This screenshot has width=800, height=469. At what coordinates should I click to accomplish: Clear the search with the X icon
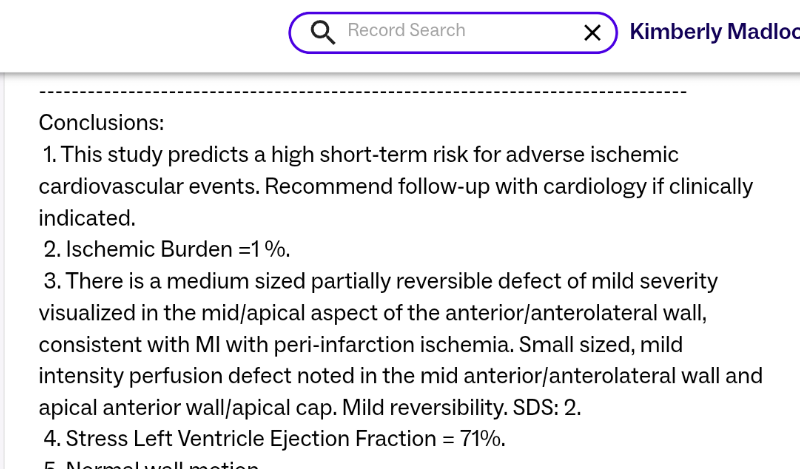pyautogui.click(x=592, y=33)
